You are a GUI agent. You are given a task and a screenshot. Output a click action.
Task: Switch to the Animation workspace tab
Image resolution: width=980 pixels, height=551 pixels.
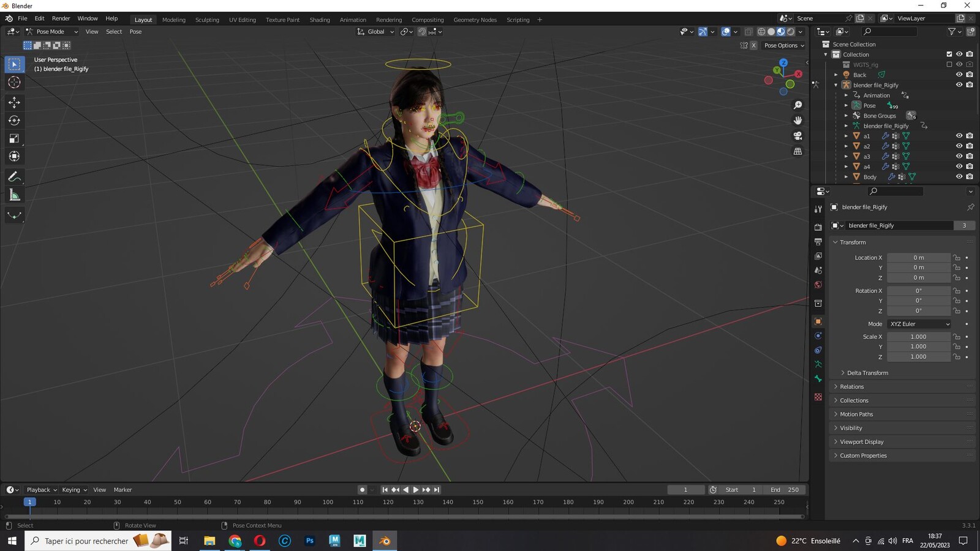pyautogui.click(x=353, y=20)
